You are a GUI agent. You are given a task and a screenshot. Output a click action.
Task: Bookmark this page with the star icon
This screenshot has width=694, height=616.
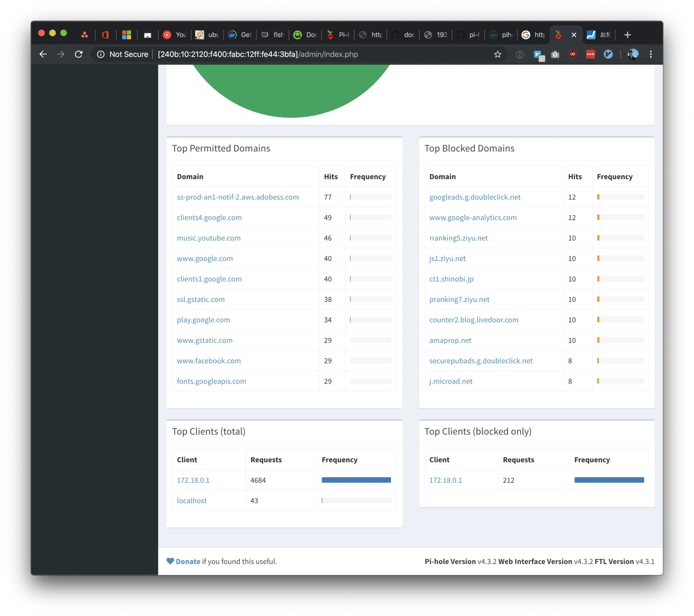(x=498, y=54)
